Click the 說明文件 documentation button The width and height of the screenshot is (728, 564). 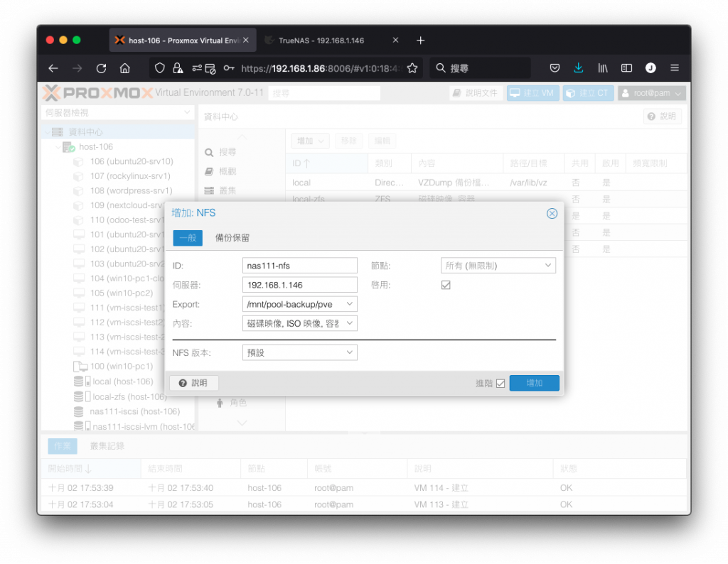[x=476, y=93]
